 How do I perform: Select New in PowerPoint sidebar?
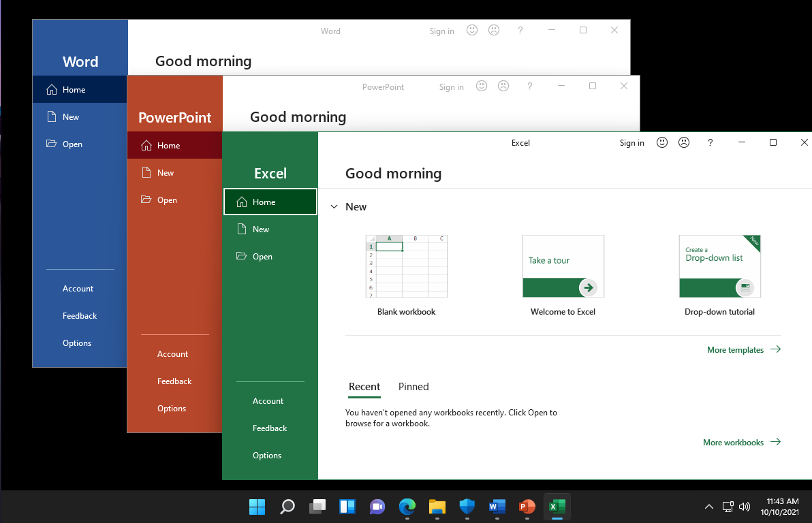coord(174,173)
